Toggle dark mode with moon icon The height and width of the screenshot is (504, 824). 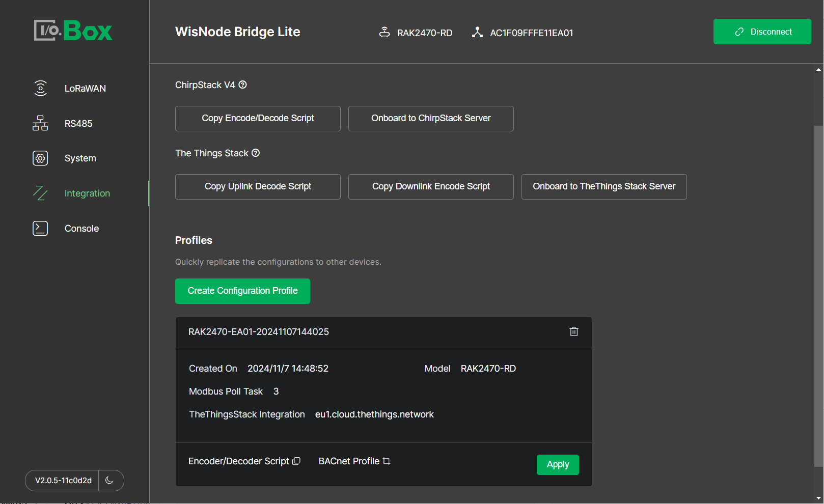pos(109,480)
